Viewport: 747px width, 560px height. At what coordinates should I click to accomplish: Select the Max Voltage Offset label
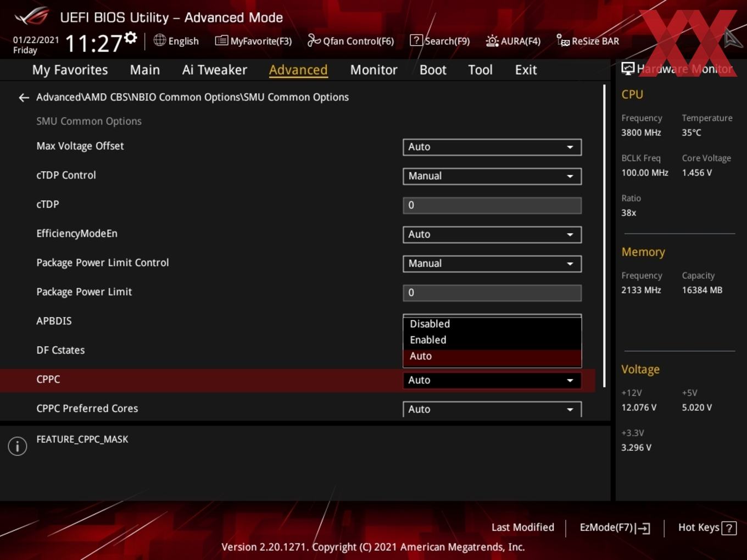point(80,146)
